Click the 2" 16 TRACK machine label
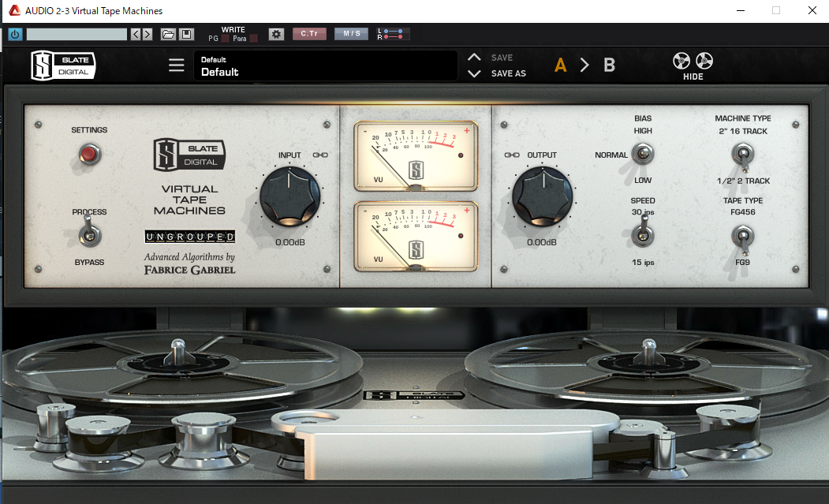Image resolution: width=829 pixels, height=504 pixels. point(743,131)
